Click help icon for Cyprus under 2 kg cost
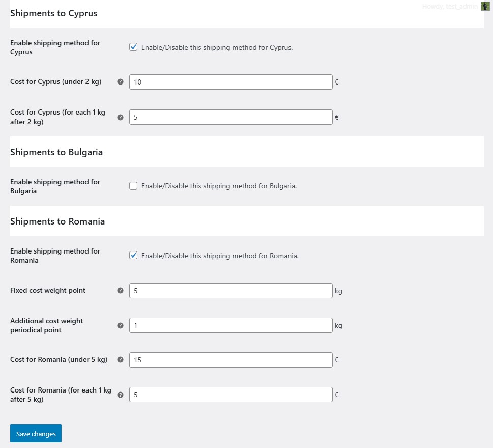 coord(120,82)
